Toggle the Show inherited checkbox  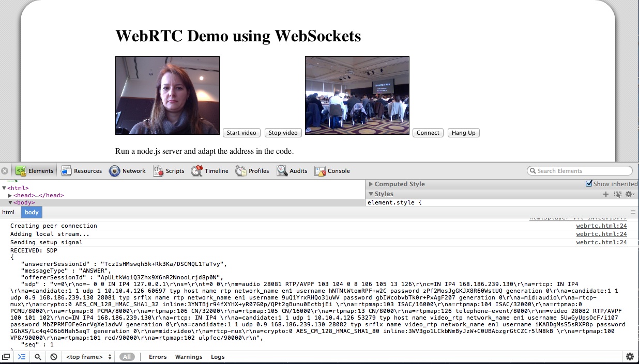coord(589,183)
